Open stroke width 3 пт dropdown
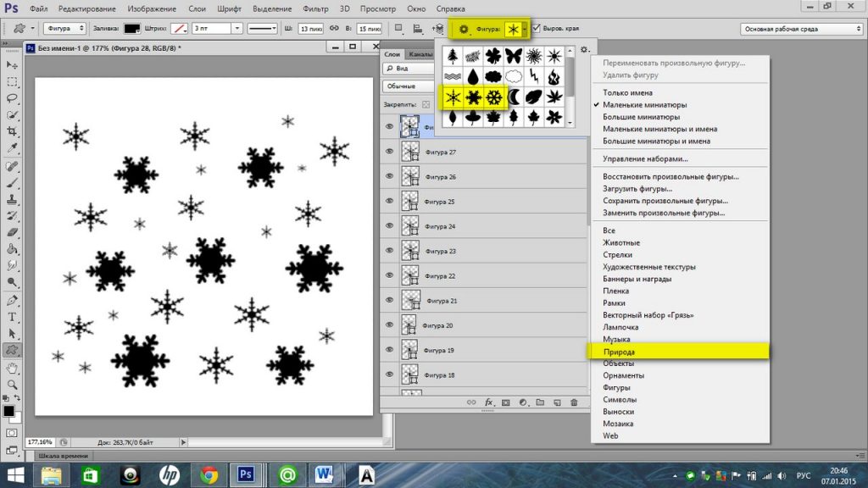Screen dimensions: 868x488 point(237,28)
